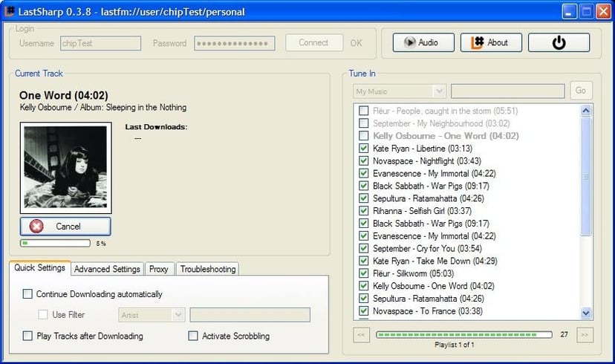Click the Go button in Tune In
The height and width of the screenshot is (364, 615).
pos(581,91)
